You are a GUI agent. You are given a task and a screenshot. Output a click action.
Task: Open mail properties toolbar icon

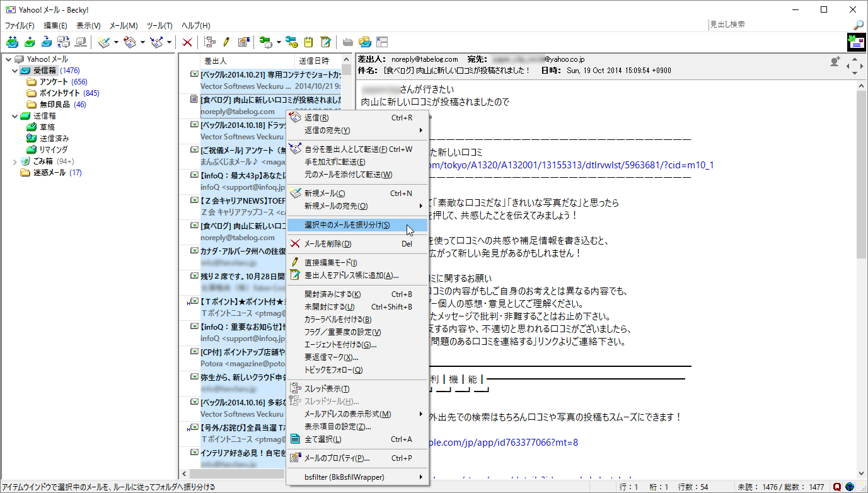pos(243,42)
